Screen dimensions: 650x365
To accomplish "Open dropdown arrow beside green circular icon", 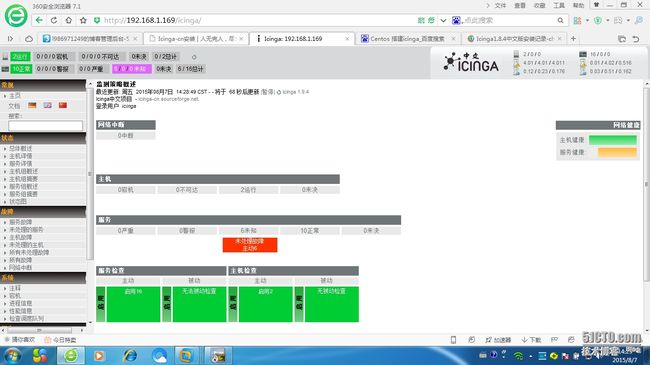I will pyautogui.click(x=608, y=20).
